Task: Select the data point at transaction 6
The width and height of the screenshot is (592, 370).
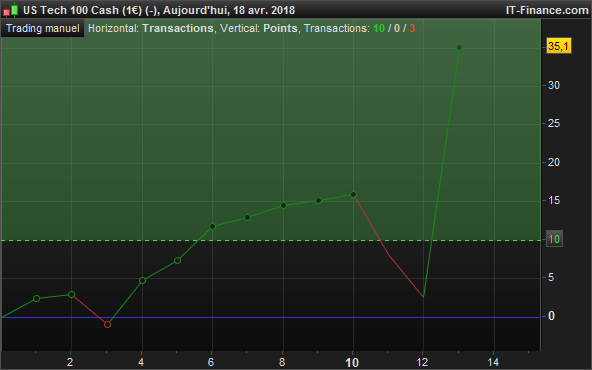Action: 213,227
